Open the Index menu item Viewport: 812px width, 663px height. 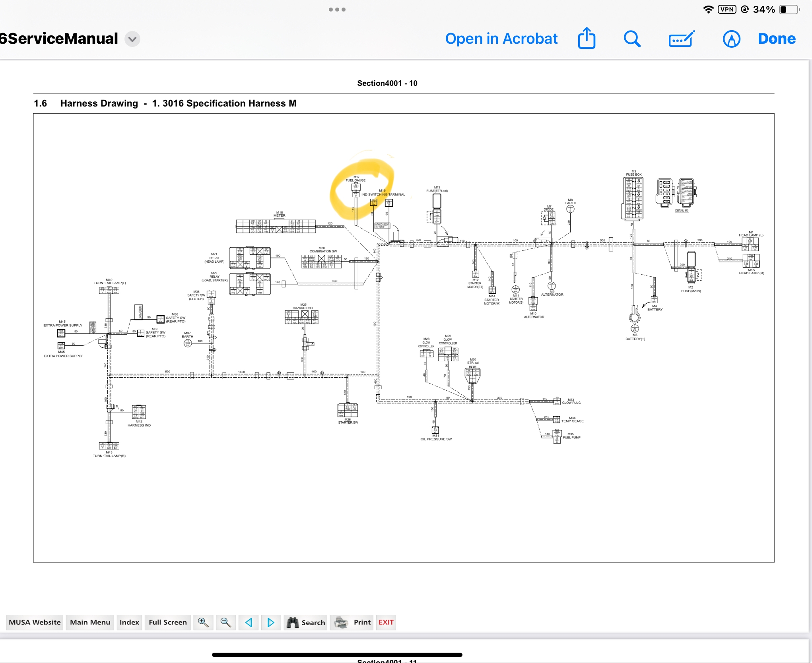pyautogui.click(x=129, y=622)
